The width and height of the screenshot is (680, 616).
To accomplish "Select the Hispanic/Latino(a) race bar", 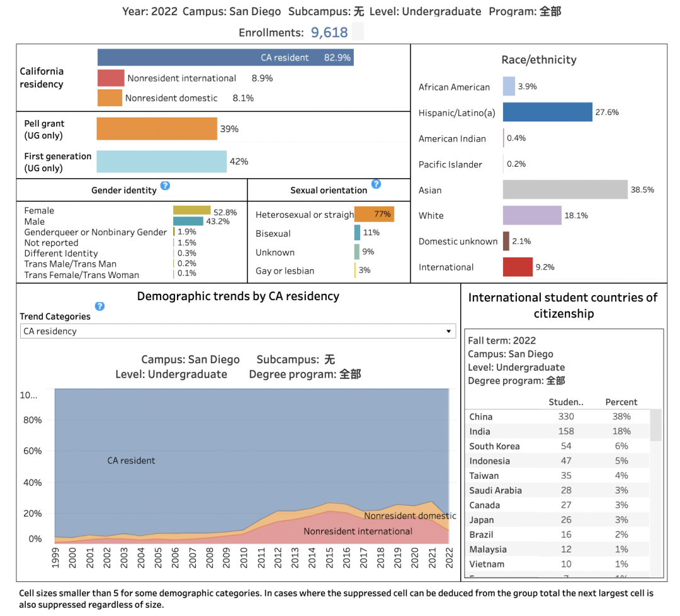I will 547,112.
